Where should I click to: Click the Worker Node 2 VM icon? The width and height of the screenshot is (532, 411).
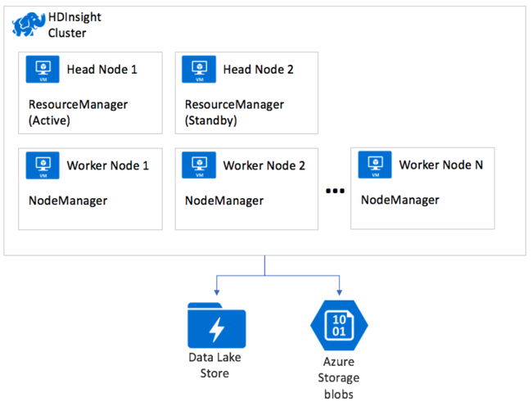(199, 166)
